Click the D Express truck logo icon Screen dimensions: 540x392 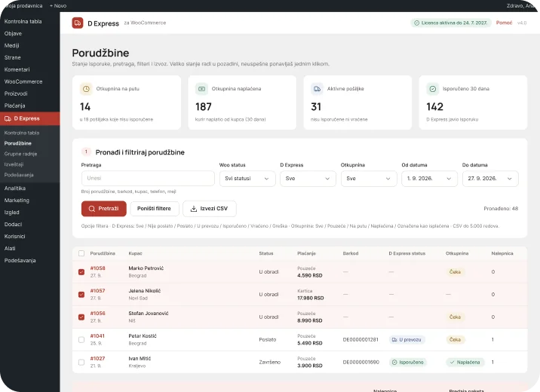[x=78, y=23]
